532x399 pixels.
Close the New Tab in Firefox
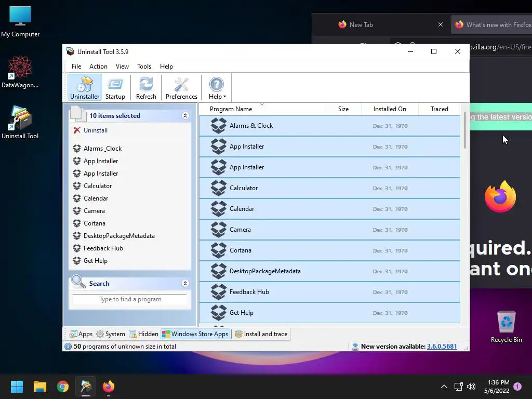pyautogui.click(x=441, y=24)
